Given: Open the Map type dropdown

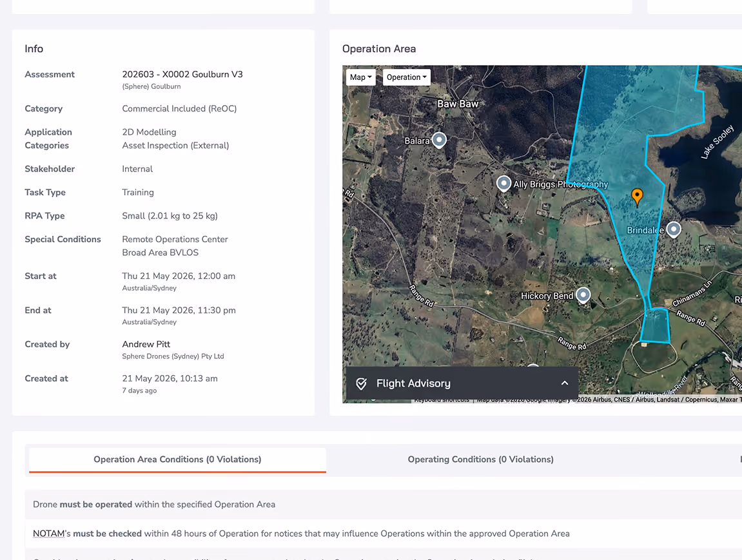Looking at the screenshot, I should coord(360,77).
